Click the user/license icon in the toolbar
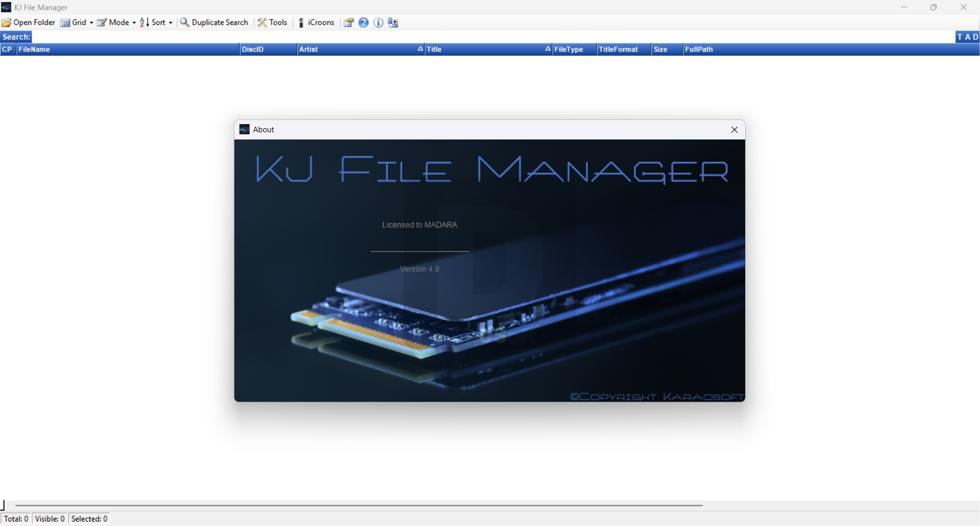 click(x=393, y=22)
